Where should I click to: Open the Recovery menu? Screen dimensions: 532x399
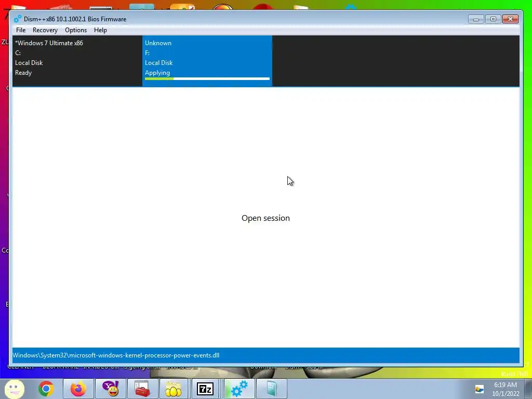tap(45, 30)
